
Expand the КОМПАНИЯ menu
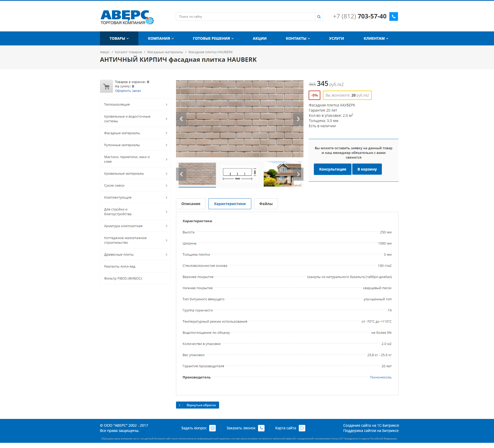pos(161,38)
